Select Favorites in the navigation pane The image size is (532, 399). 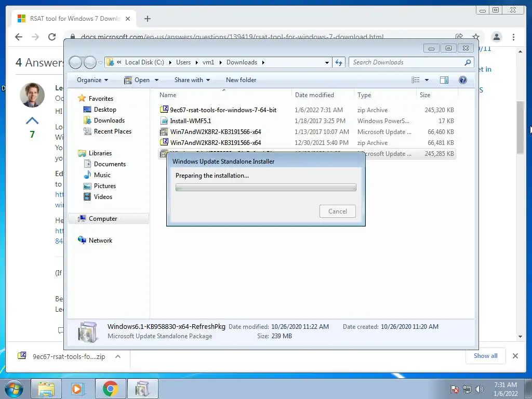[96, 98]
